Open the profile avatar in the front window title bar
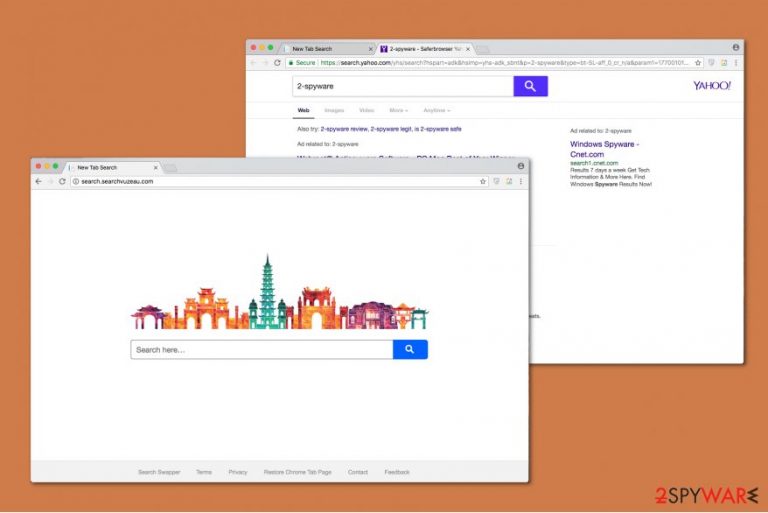 pyautogui.click(x=521, y=166)
